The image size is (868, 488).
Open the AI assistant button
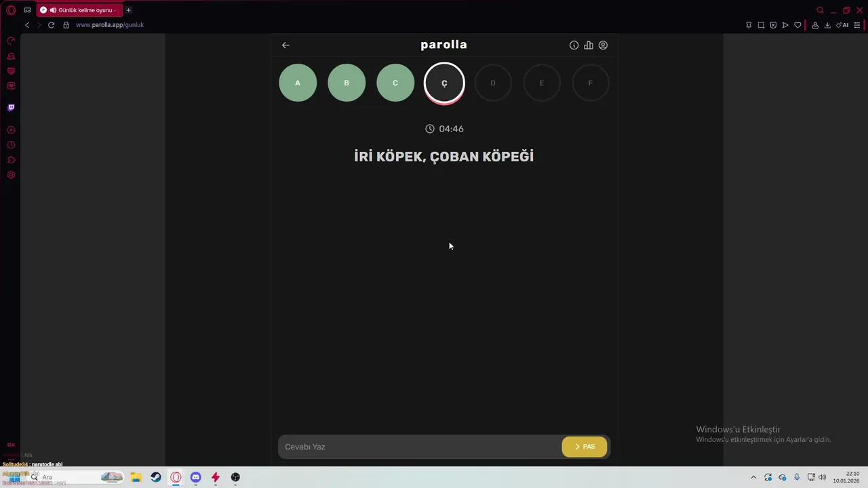click(x=842, y=25)
